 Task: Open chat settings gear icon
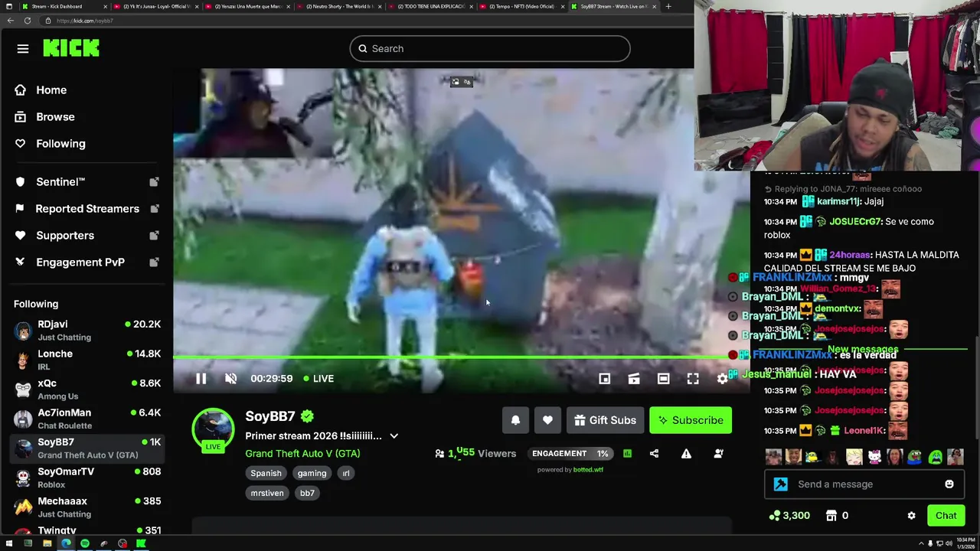tap(911, 516)
